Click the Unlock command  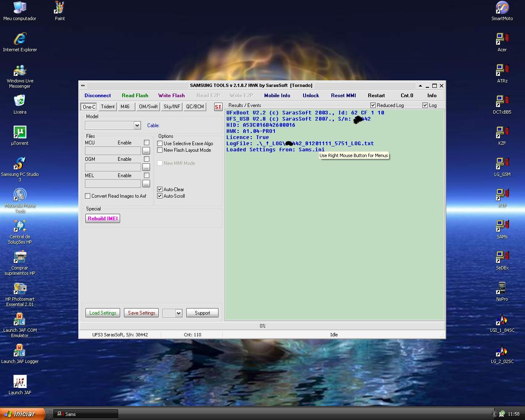click(x=310, y=96)
